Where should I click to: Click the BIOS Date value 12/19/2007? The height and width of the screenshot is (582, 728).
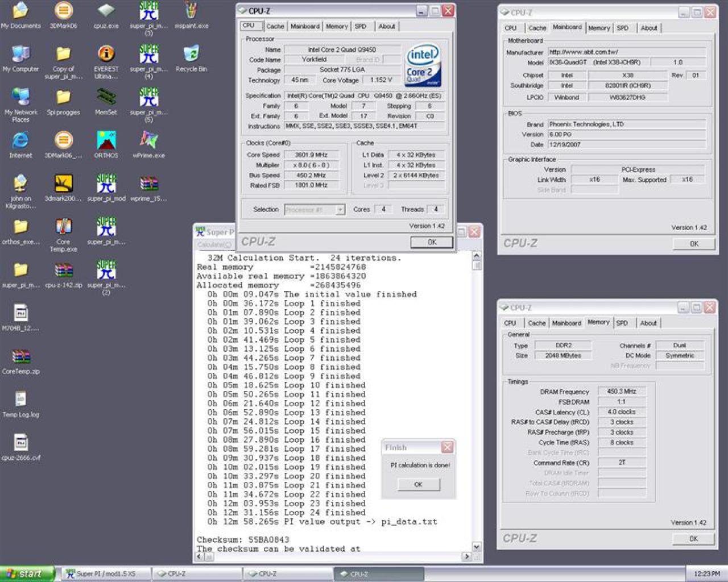pos(627,145)
